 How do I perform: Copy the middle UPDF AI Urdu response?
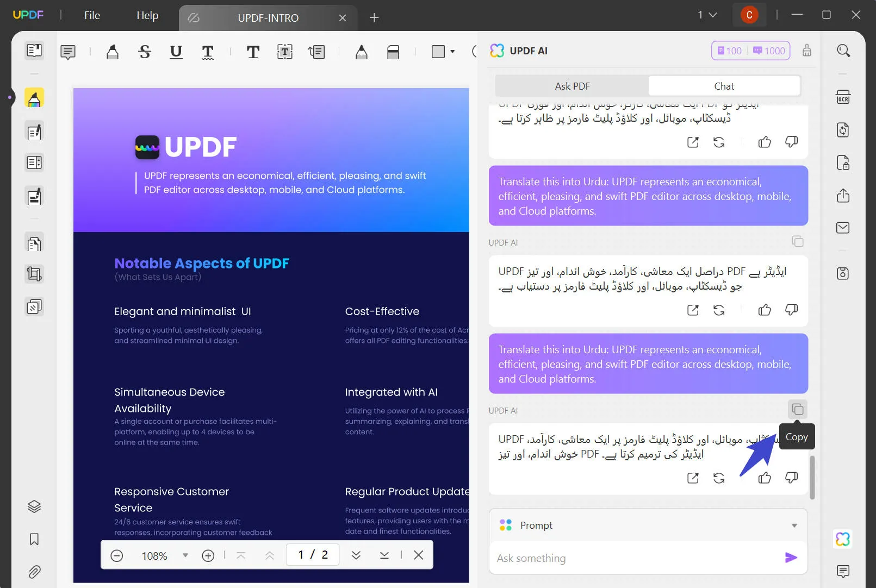(x=798, y=241)
